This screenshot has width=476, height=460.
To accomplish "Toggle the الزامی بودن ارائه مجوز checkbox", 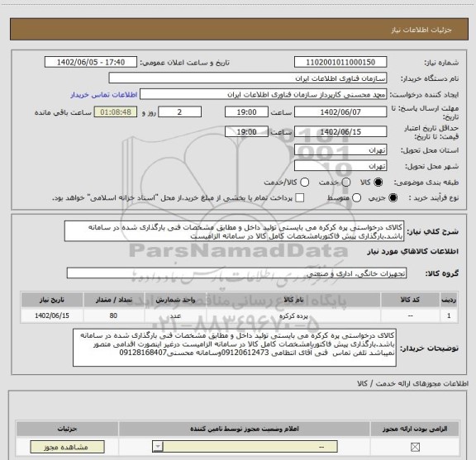I will pyautogui.click(x=415, y=447).
